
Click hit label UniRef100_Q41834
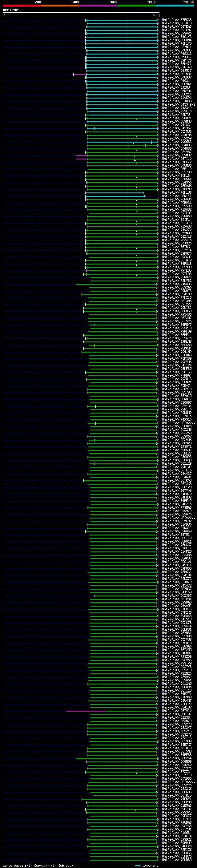(x=177, y=125)
